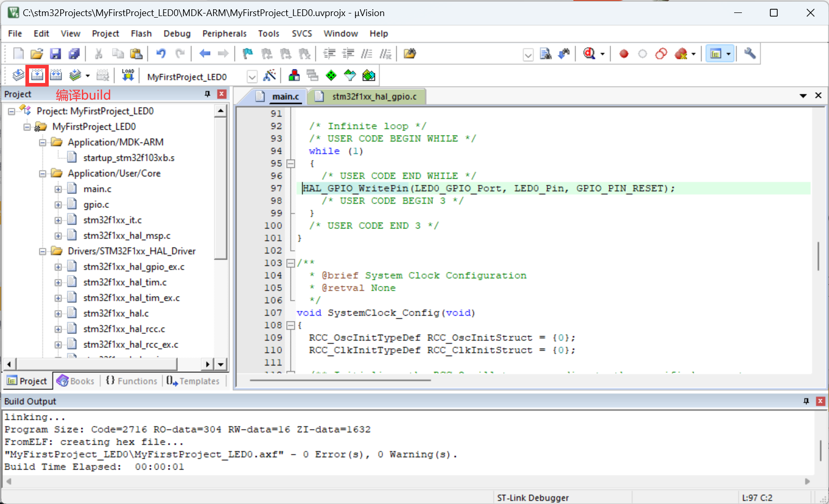Disable breakpoint with hollow circle icon

click(x=642, y=53)
